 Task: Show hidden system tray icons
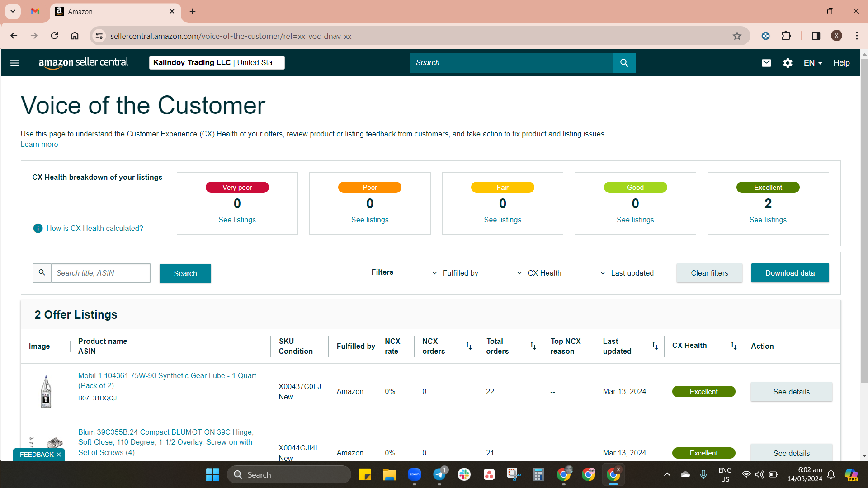point(667,474)
